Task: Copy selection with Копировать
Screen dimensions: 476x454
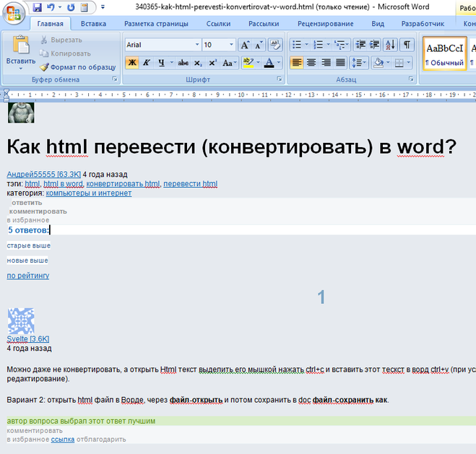Action: click(65, 53)
